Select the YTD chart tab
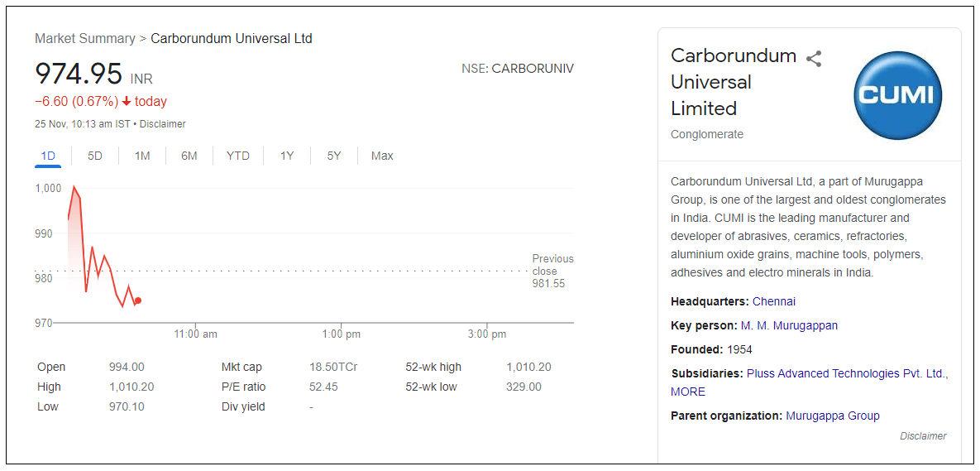Viewport: 980px width, 471px height. [x=238, y=156]
